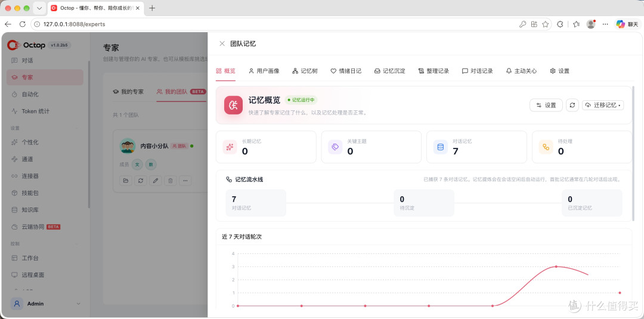This screenshot has height=319, width=644.
Task: Click the 记忆概览 red brain icon
Action: tap(233, 105)
